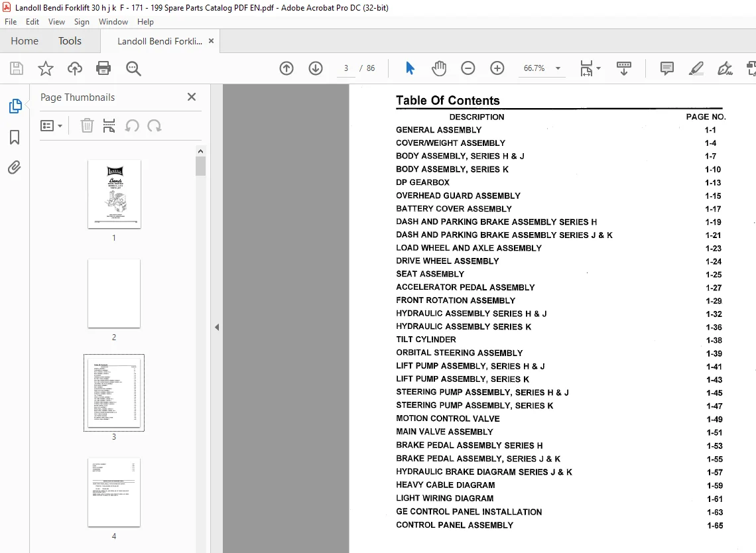Viewport: 756px width, 553px height.
Task: Add document to starred favorites
Action: 46,68
